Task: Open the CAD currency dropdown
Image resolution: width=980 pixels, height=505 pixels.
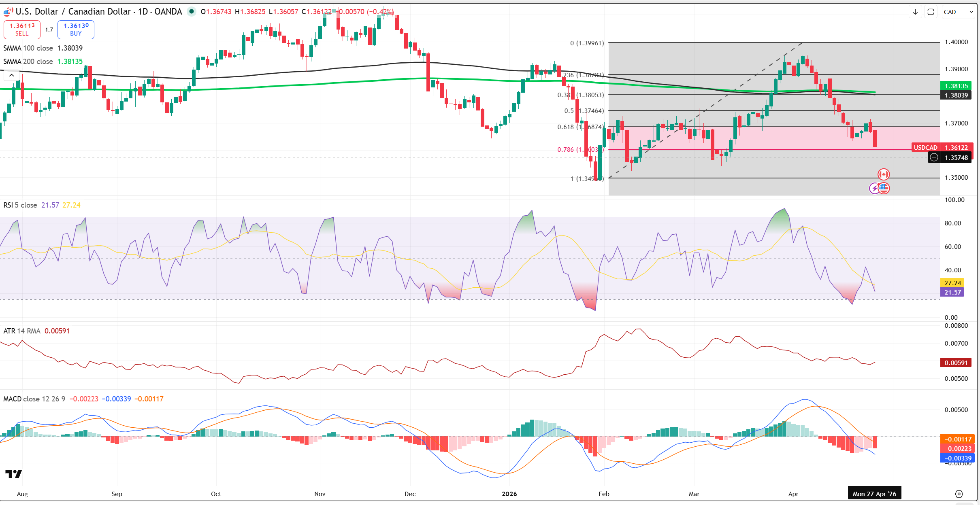Action: tap(958, 12)
